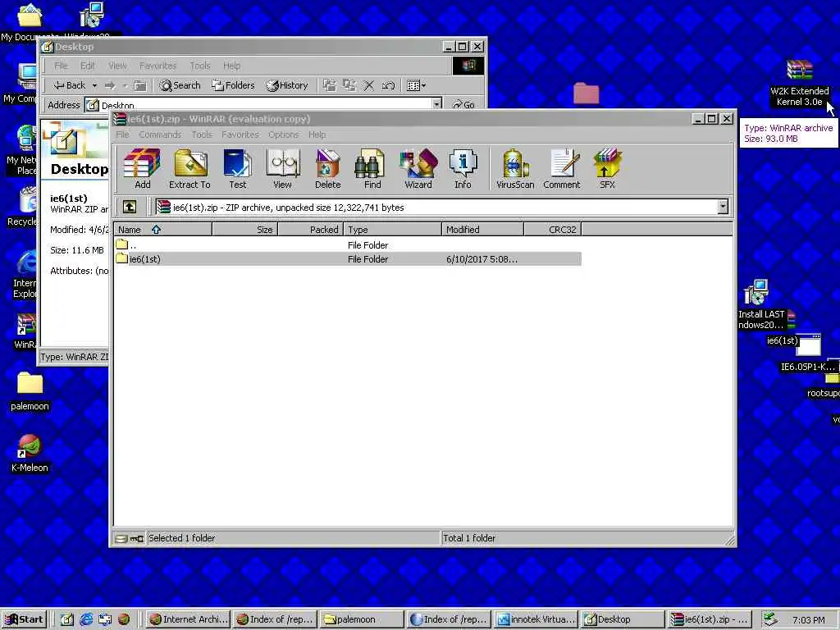This screenshot has width=840, height=630.
Task: Open the WinRAR Help menu
Action: click(x=317, y=135)
